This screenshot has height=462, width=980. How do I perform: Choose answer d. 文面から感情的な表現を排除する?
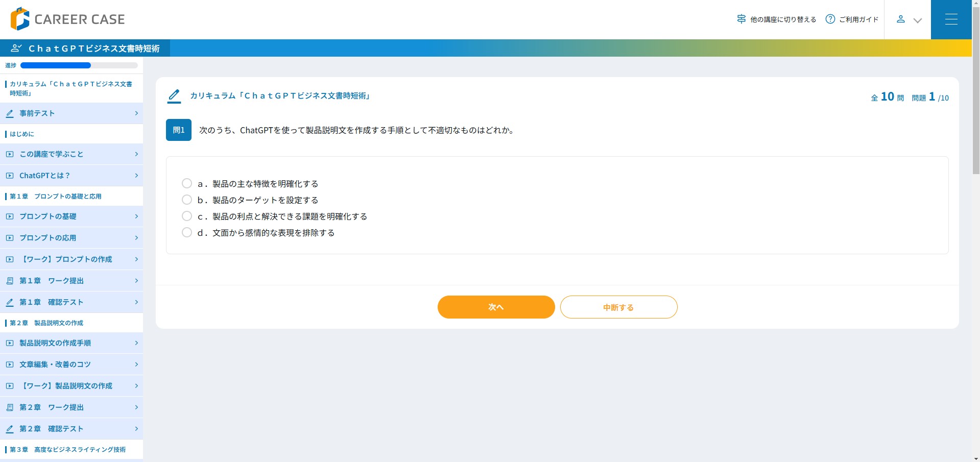click(x=187, y=232)
